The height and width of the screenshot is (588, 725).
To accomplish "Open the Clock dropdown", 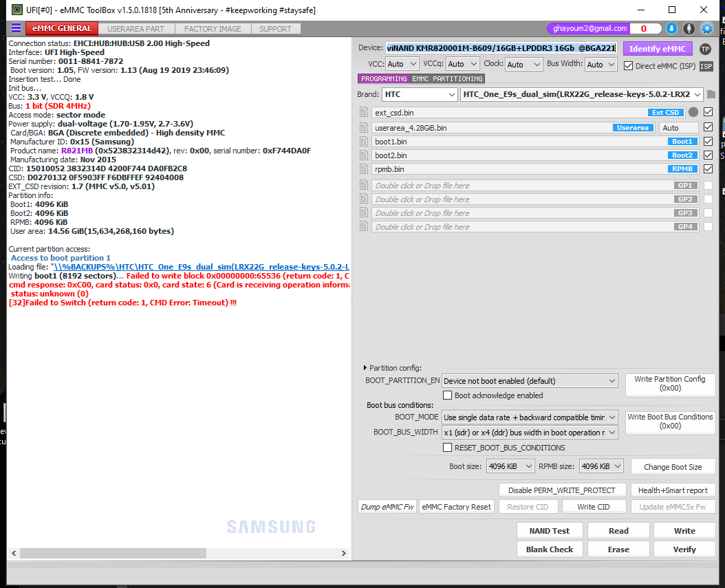I will [524, 64].
